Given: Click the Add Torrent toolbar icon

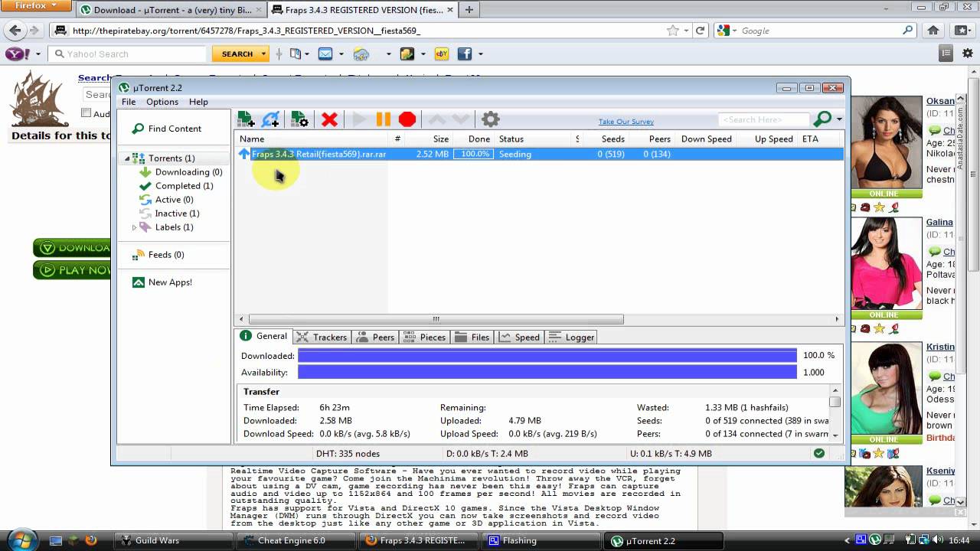Looking at the screenshot, I should coord(246,119).
